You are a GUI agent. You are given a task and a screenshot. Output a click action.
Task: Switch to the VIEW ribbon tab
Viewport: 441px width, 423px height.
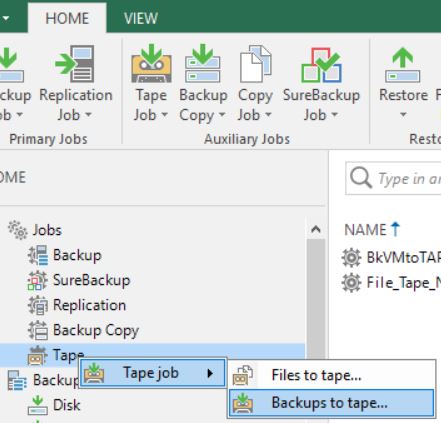pos(141,18)
